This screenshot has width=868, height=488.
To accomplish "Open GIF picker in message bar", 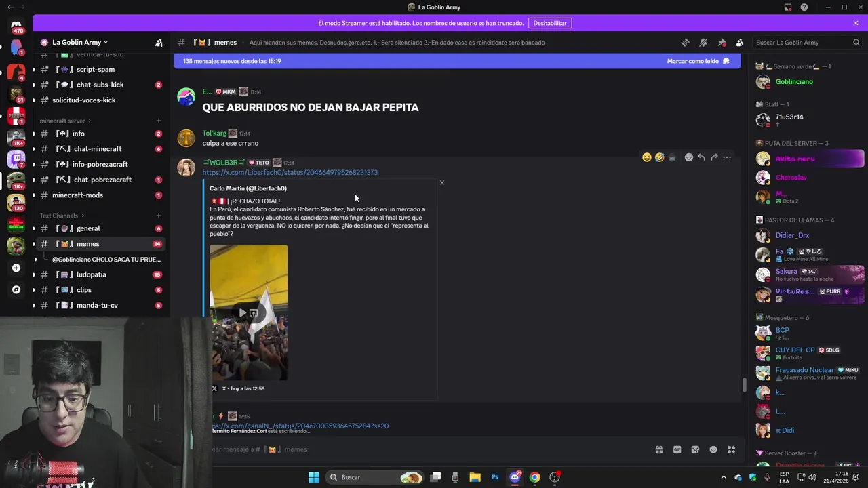I will coord(677,449).
